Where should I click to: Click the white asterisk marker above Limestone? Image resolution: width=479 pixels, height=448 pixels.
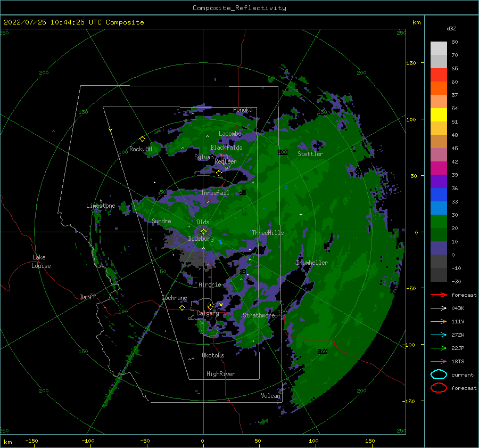click(x=101, y=201)
